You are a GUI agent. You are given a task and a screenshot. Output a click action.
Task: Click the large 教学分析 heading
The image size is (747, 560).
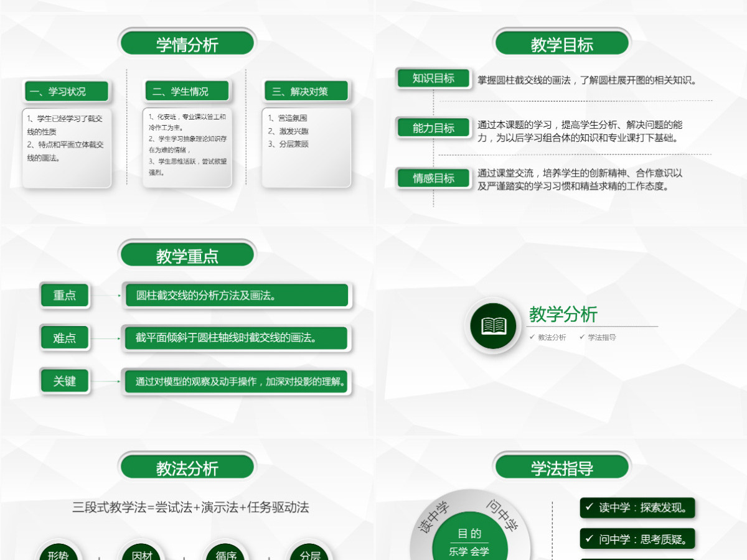(x=563, y=314)
